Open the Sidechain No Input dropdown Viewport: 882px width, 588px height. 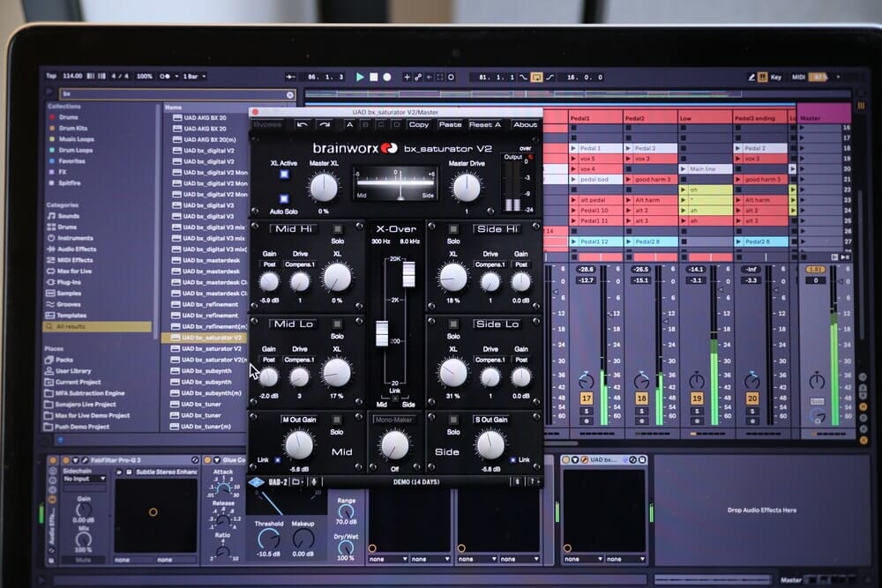[x=84, y=479]
